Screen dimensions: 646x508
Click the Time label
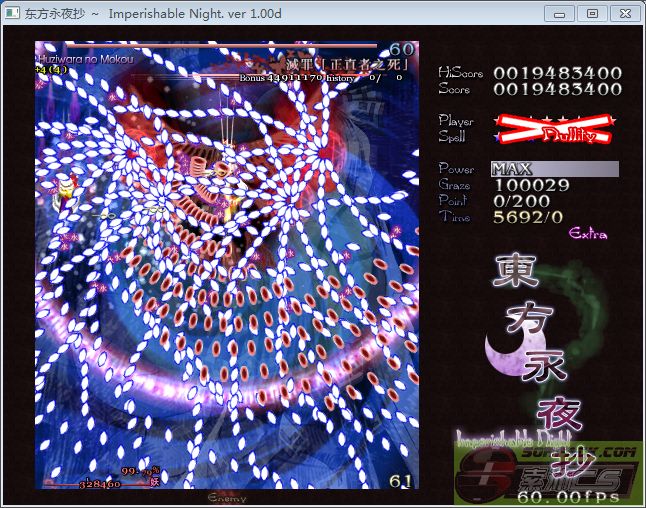pos(454,216)
